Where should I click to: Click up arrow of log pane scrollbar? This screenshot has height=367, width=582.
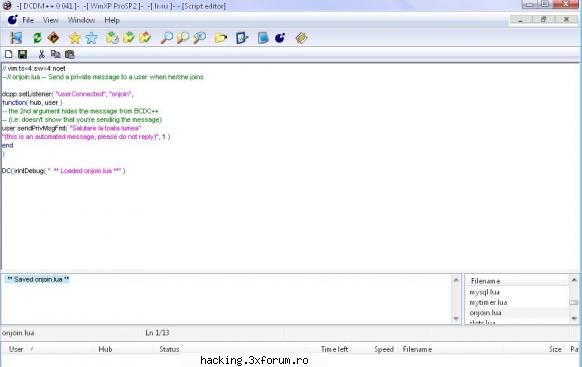[x=456, y=280]
